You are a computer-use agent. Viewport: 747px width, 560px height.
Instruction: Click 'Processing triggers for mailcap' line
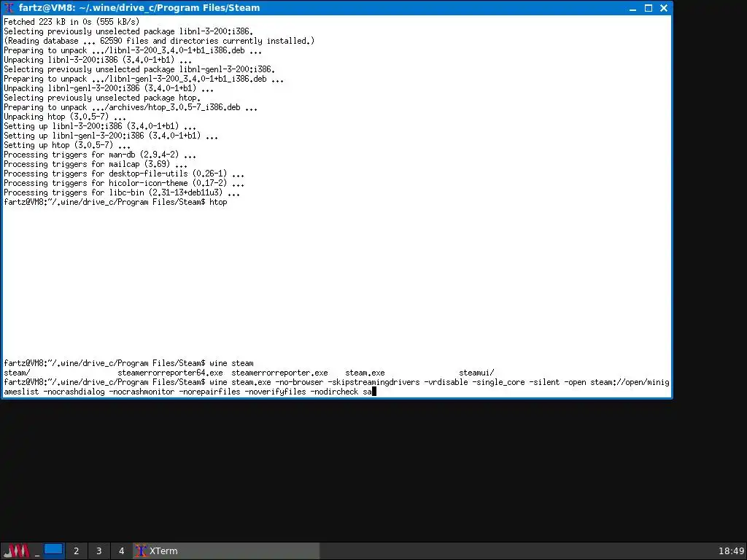(x=96, y=164)
